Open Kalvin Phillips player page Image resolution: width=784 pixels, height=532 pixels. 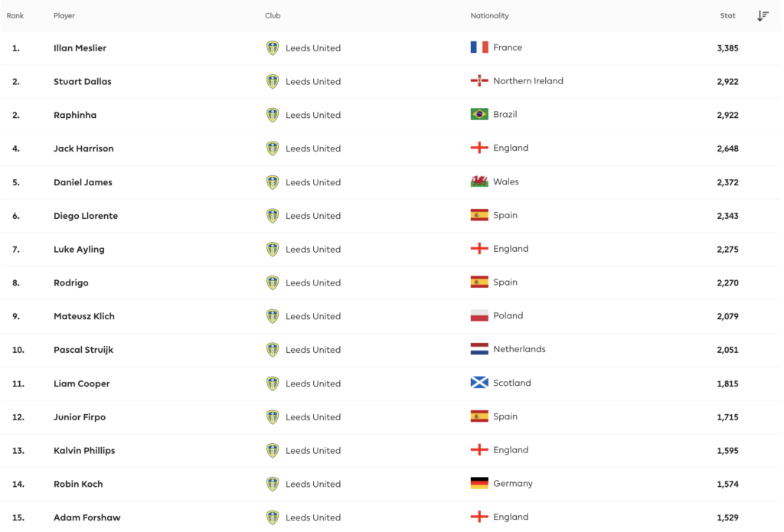click(84, 451)
